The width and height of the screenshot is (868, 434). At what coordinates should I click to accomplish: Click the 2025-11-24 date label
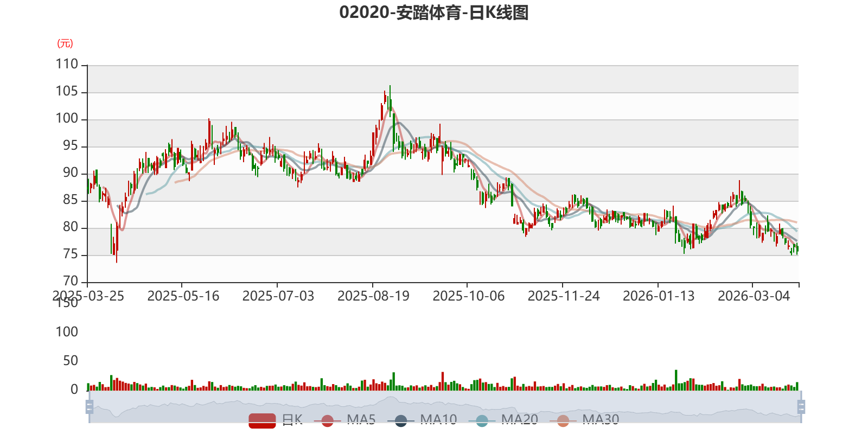coord(564,296)
